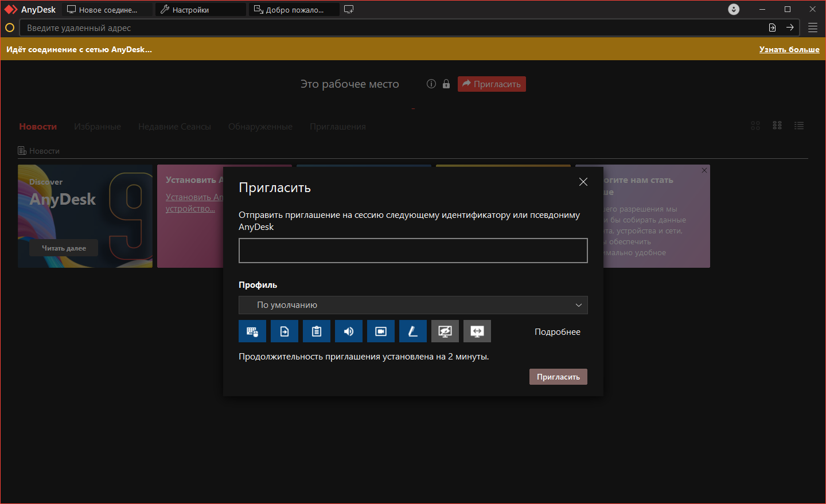Click the 'Установить An... устройство...' link on the pink card

pyautogui.click(x=194, y=203)
